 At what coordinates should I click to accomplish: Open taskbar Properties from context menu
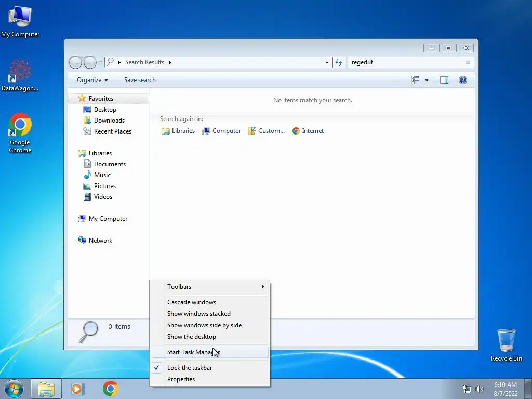pos(210,379)
